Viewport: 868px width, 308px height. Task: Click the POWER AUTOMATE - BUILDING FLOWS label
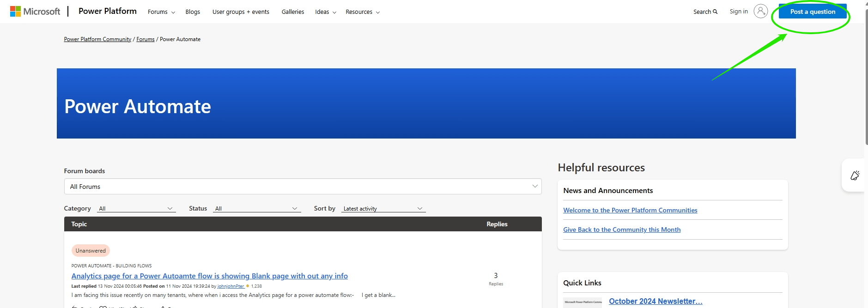[x=111, y=266]
